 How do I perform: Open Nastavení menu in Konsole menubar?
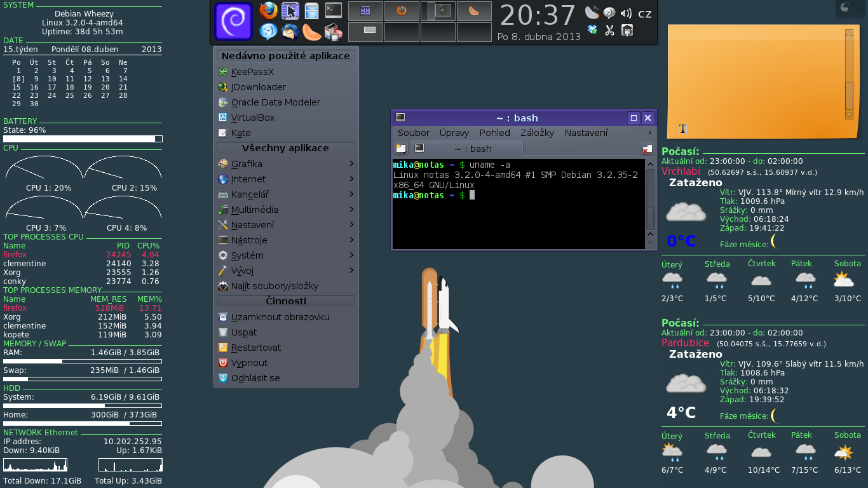click(x=586, y=133)
